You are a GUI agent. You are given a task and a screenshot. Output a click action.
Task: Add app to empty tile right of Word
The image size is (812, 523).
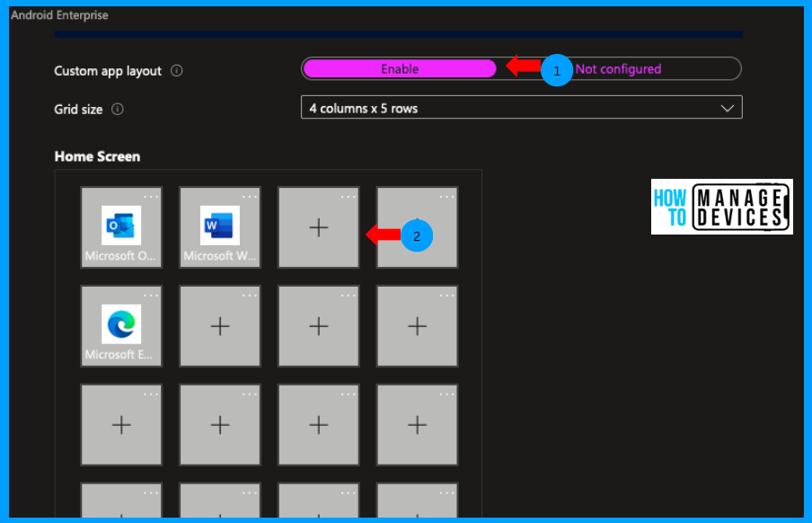pyautogui.click(x=319, y=227)
